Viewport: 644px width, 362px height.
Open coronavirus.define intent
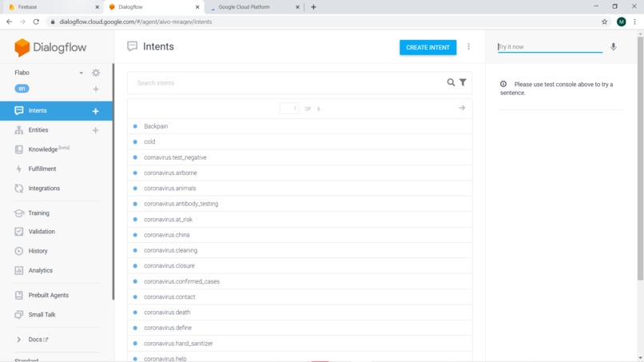tap(300, 328)
